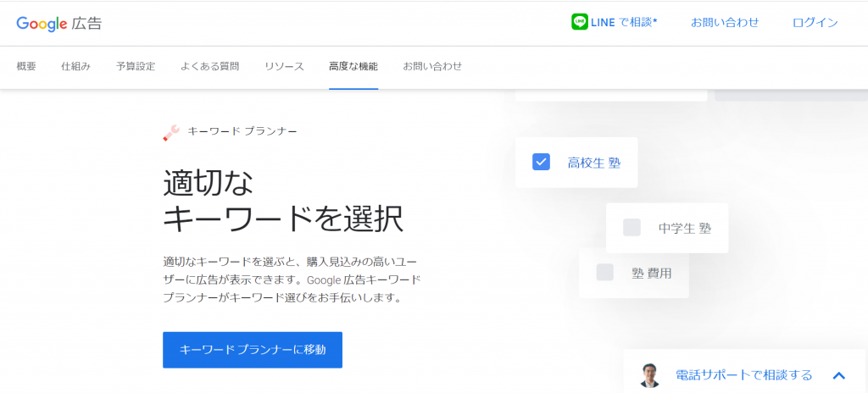This screenshot has width=868, height=393.
Task: Open the お問い合わせ link in header
Action: (725, 23)
